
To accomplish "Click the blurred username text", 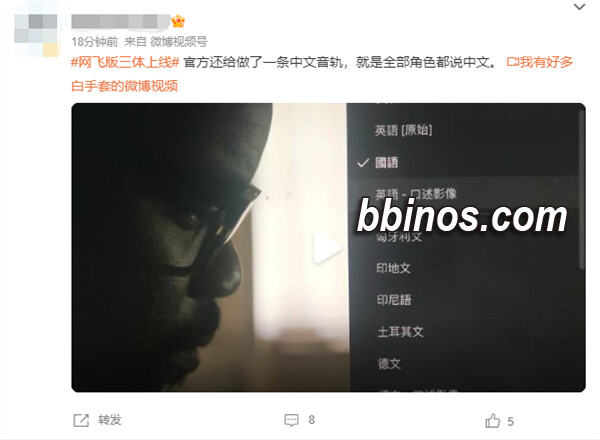I will pyautogui.click(x=121, y=21).
